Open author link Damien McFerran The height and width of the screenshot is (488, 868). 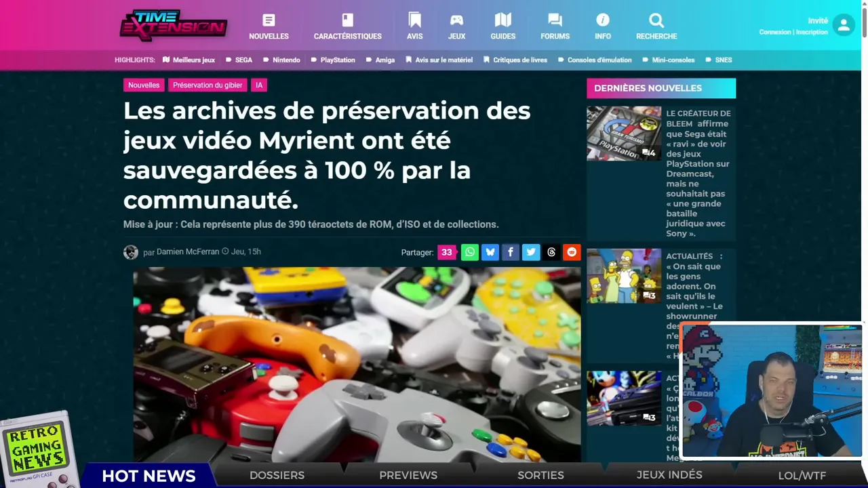point(188,251)
